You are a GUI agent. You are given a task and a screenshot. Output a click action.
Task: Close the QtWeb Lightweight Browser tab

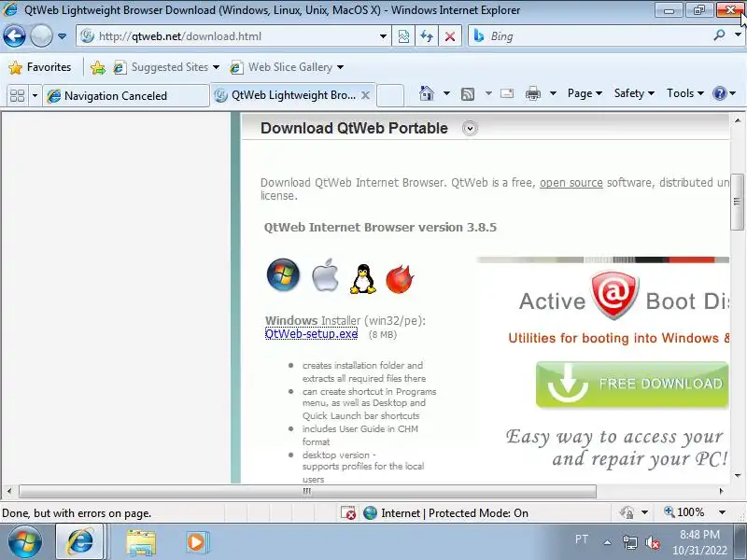coord(365,95)
